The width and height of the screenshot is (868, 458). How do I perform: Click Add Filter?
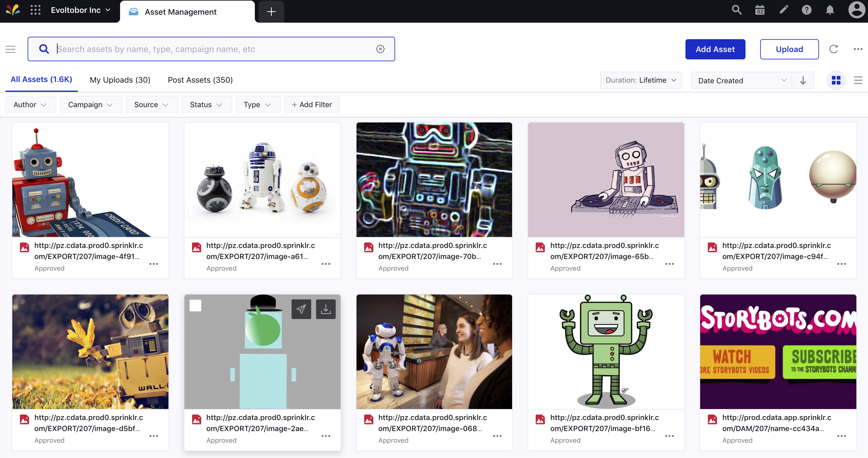(x=312, y=105)
